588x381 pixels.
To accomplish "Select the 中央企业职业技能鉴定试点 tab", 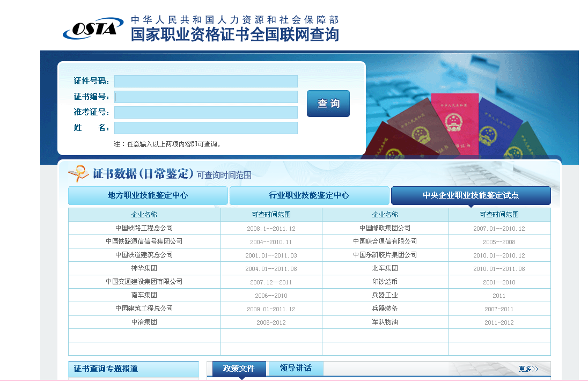I will pos(471,195).
